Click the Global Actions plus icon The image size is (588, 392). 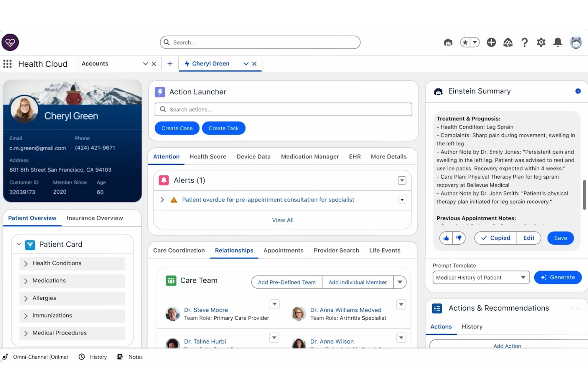[x=491, y=42]
